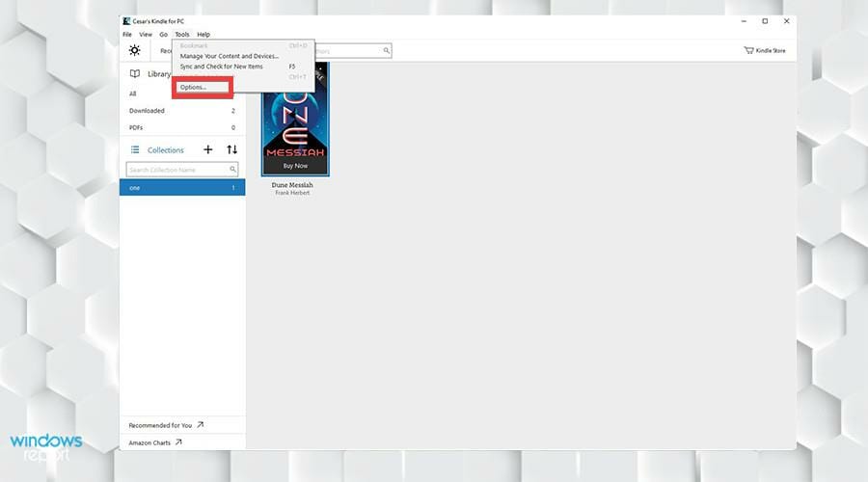Click the brightness sun icon in toolbar

click(134, 50)
